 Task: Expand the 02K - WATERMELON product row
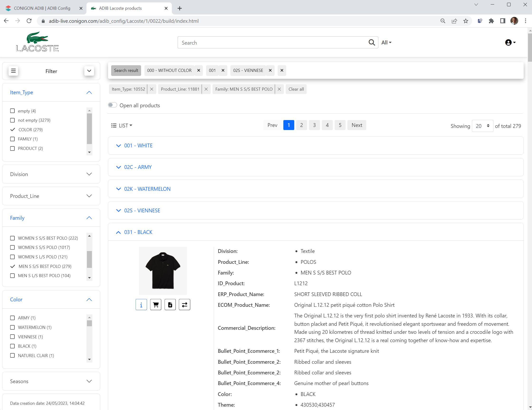[x=316, y=189]
